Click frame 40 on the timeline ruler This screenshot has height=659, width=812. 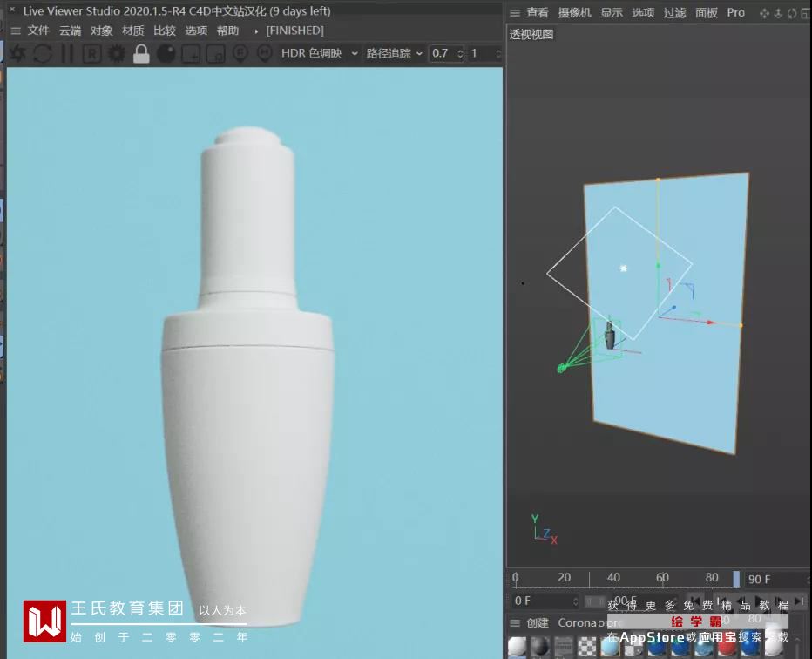click(x=613, y=578)
